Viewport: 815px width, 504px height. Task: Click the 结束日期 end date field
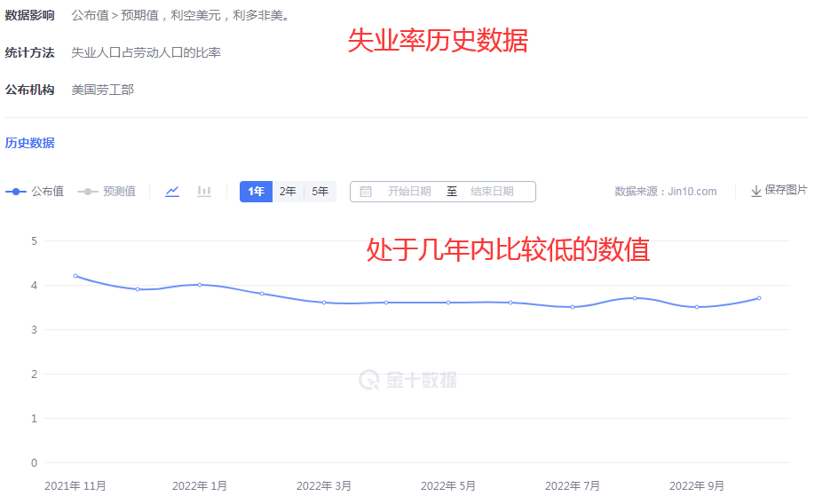point(492,192)
